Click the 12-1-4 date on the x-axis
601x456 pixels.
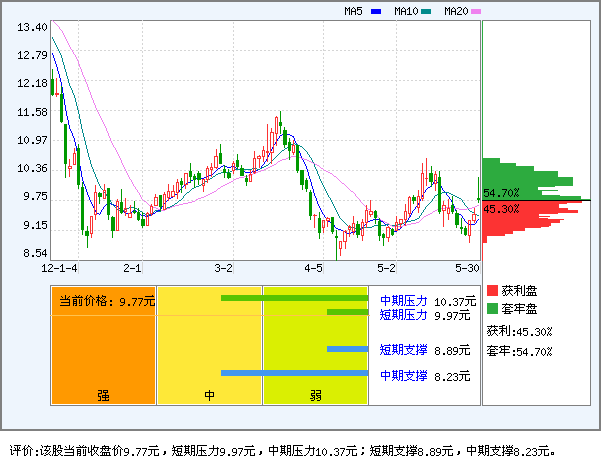pyautogui.click(x=59, y=268)
